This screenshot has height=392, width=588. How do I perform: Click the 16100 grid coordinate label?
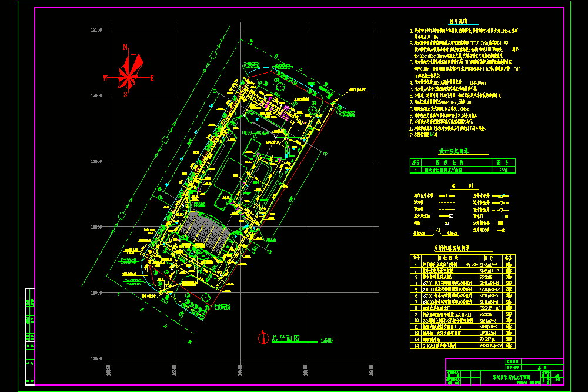(96, 29)
